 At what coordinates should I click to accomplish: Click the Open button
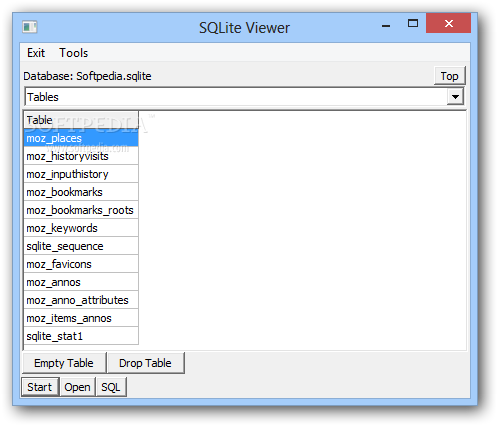[77, 387]
